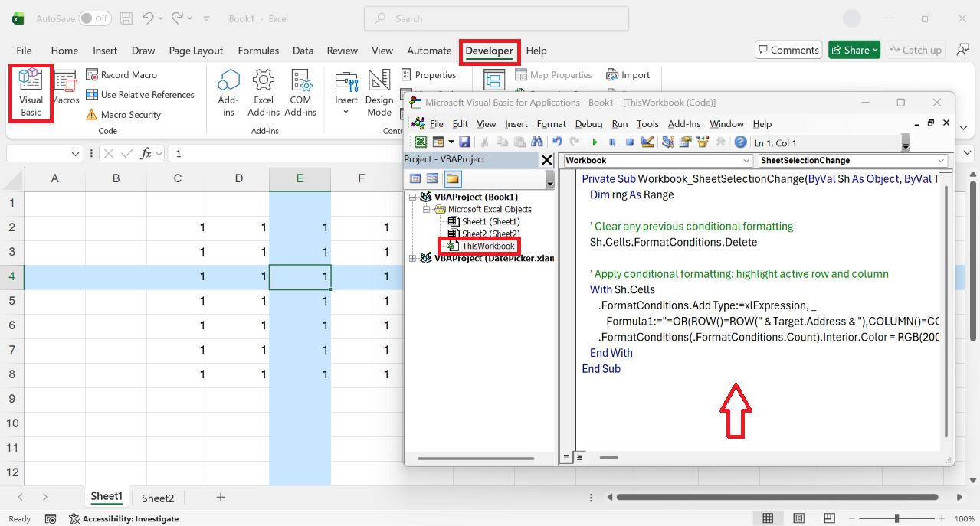Undo last action in Excel title bar
The image size is (980, 526).
[149, 18]
